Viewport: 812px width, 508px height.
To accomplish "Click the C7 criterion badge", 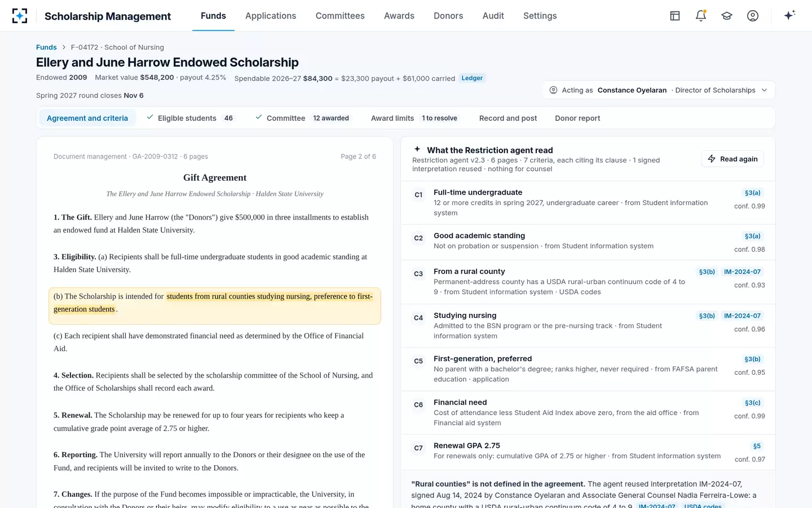I will coord(418,448).
